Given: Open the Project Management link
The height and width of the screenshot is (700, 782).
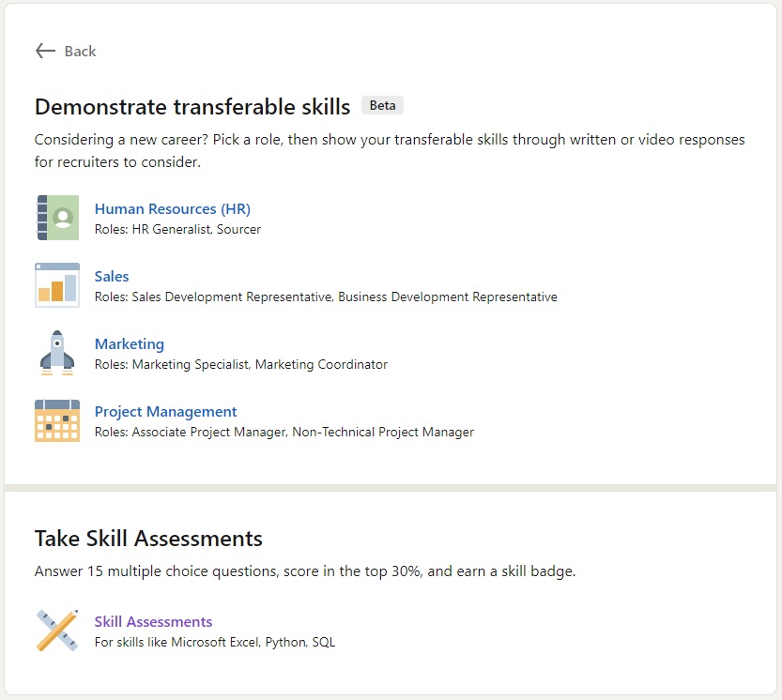Looking at the screenshot, I should (x=165, y=412).
